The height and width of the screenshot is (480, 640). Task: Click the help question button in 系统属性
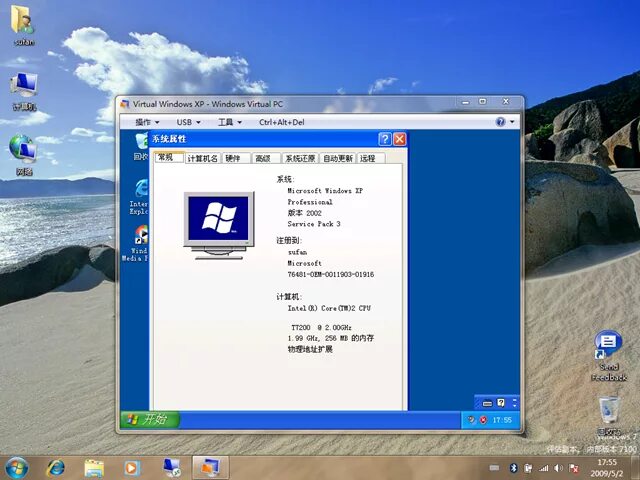(x=384, y=139)
